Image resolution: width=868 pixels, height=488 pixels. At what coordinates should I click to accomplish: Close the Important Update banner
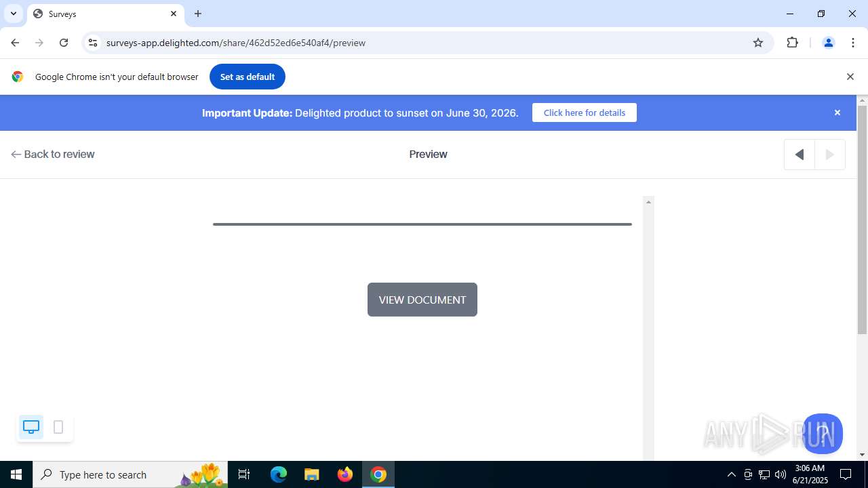pos(837,113)
